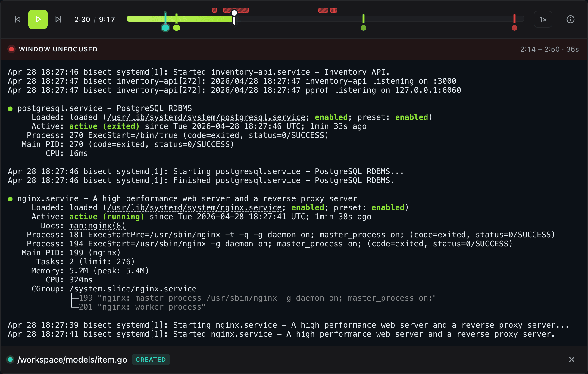Click 'Process: 194 ExecStart' line
This screenshot has width=588, height=374.
click(x=270, y=244)
